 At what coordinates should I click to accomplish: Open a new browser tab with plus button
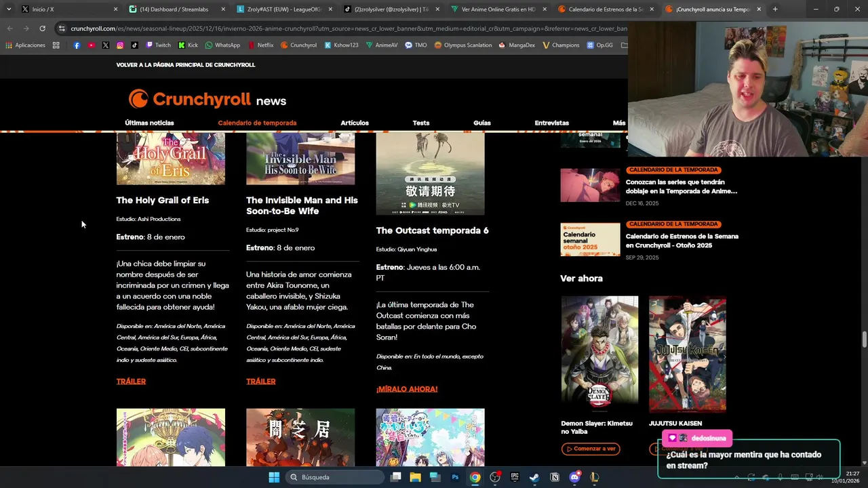click(x=775, y=9)
